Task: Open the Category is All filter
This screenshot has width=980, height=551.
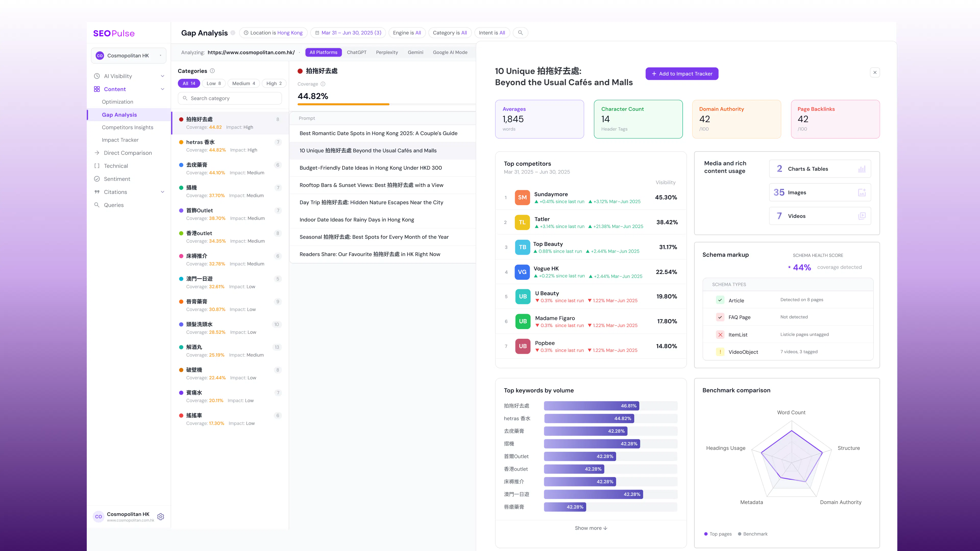Action: coord(450,33)
